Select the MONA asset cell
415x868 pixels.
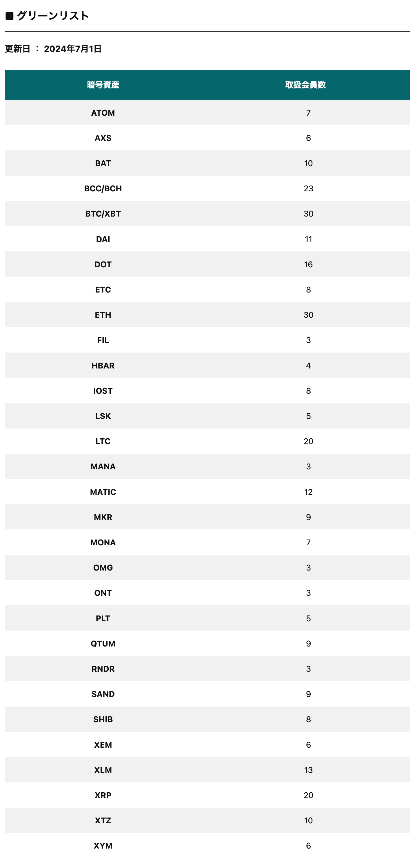pyautogui.click(x=103, y=542)
